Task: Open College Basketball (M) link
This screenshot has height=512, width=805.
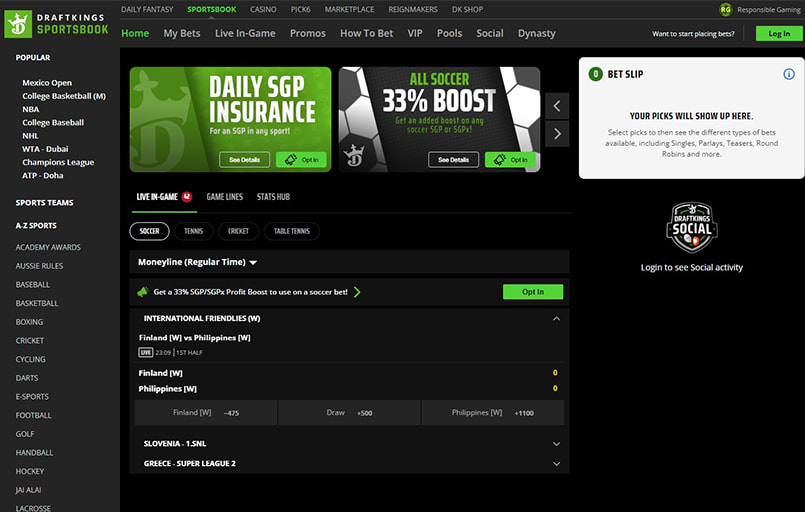Action: (x=64, y=96)
